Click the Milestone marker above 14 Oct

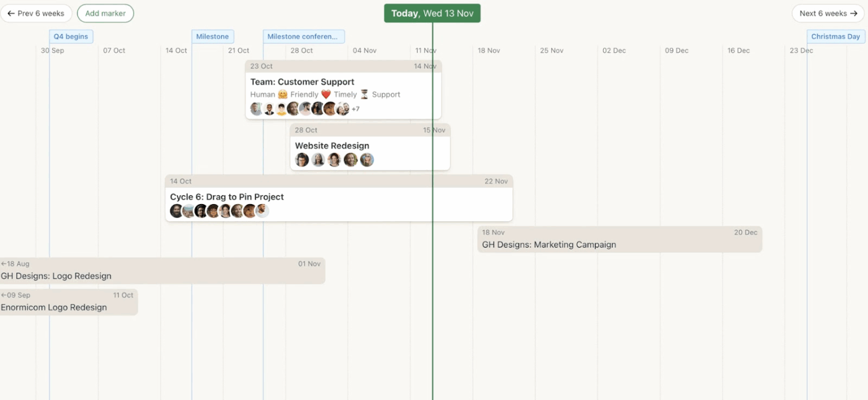tap(213, 36)
